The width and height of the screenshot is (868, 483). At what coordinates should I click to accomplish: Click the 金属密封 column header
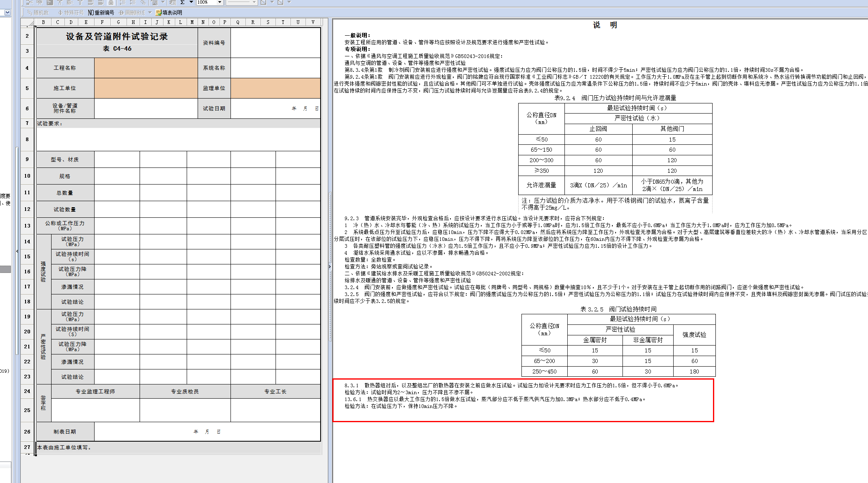(x=595, y=340)
